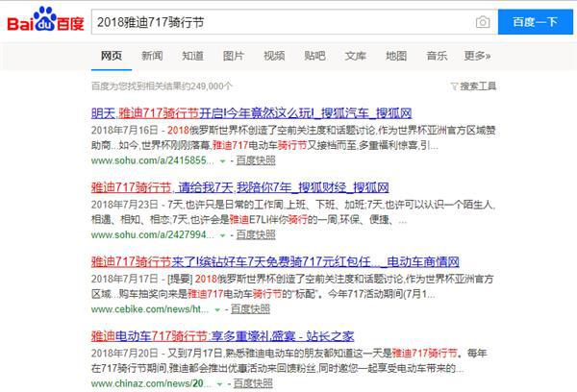Go to the 贴吧 tab
The height and width of the screenshot is (392, 577).
coord(314,56)
